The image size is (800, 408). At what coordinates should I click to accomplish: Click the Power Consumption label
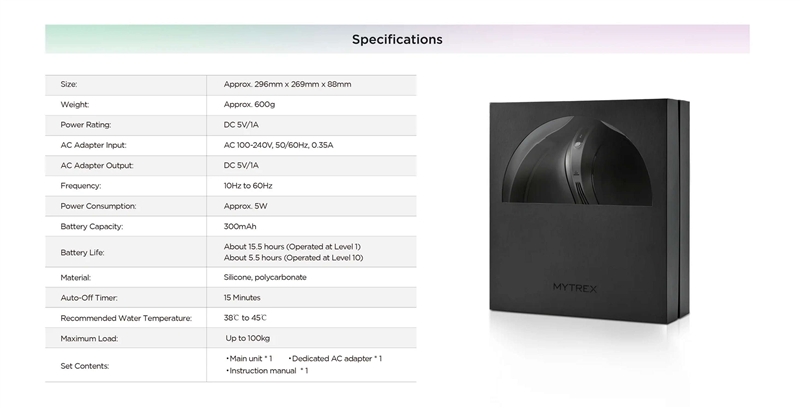tap(98, 206)
